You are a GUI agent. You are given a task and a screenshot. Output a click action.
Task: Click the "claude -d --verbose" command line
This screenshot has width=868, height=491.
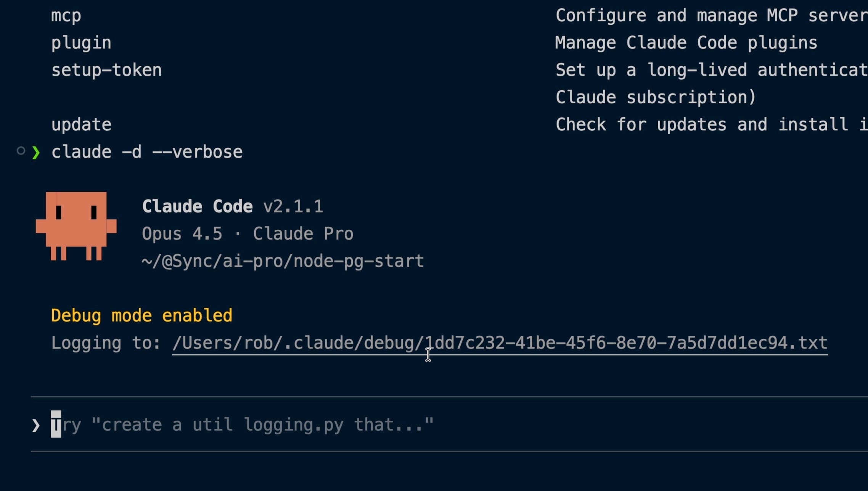click(x=147, y=152)
